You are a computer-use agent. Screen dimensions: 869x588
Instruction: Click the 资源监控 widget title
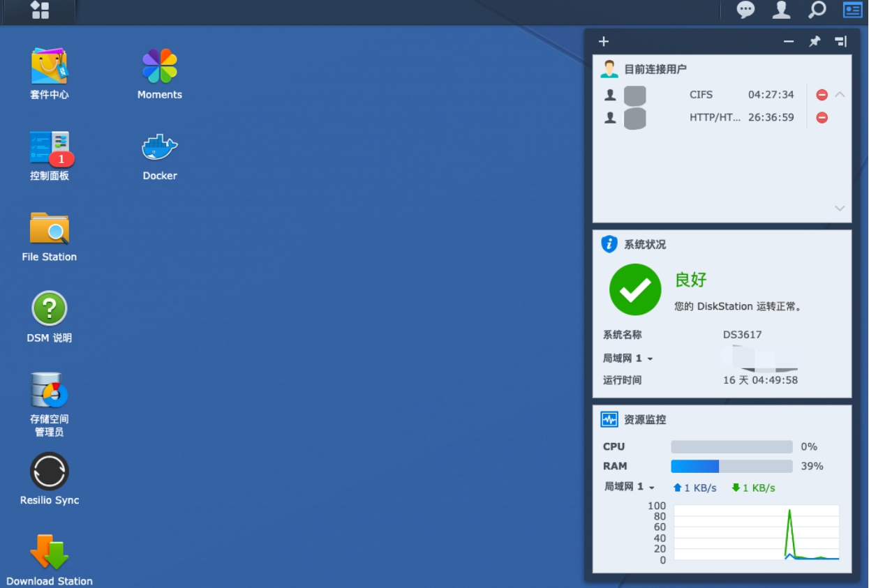(645, 420)
